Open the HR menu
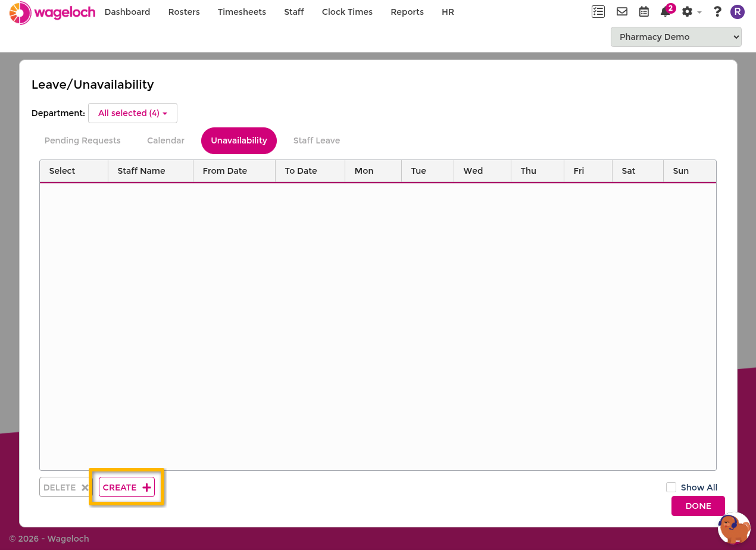Screen dimensions: 756x550 [x=448, y=12]
